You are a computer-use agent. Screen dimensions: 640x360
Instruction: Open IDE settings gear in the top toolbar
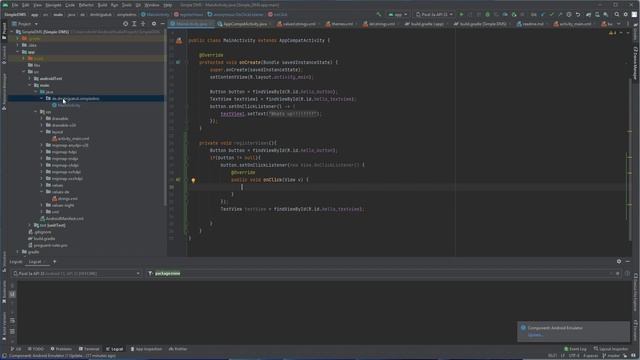coord(626,14)
